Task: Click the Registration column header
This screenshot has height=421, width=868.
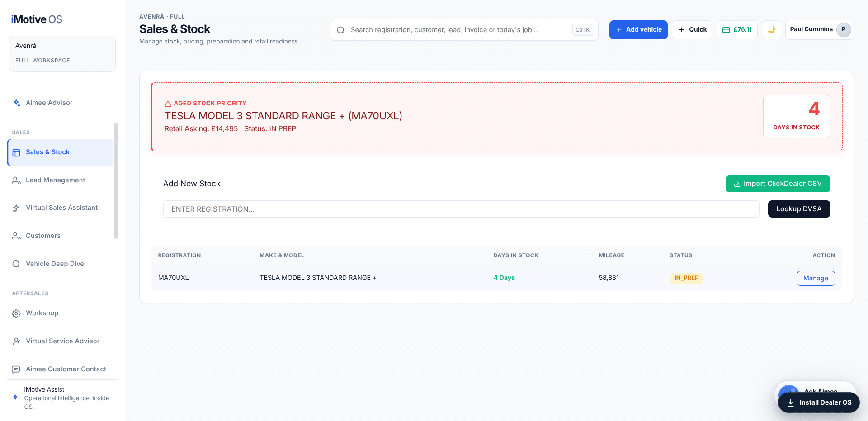Action: 179,255
